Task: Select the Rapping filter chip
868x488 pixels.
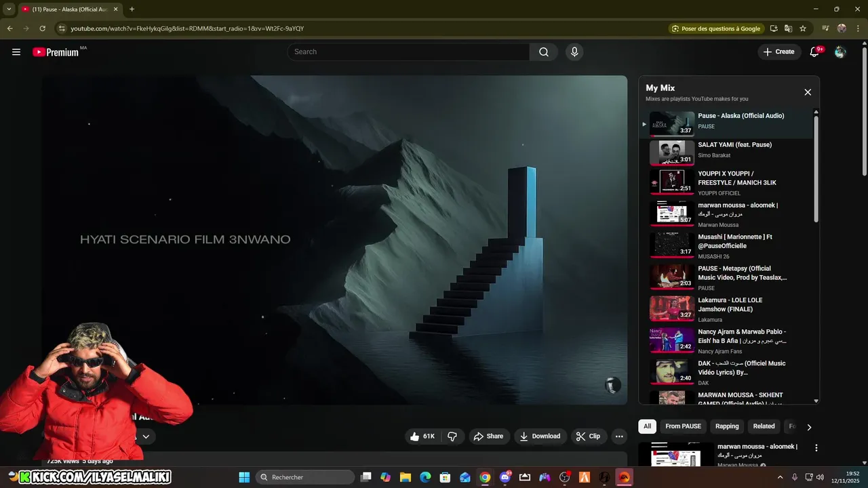Action: tap(727, 426)
